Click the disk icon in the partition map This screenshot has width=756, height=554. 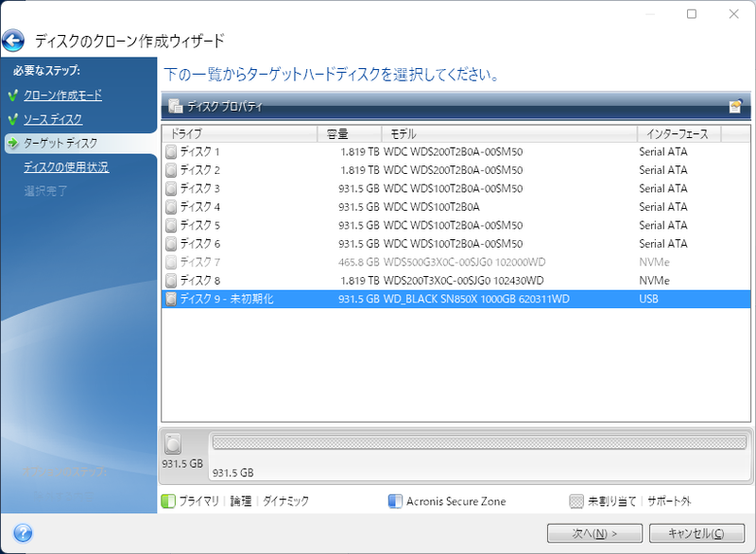point(174,445)
